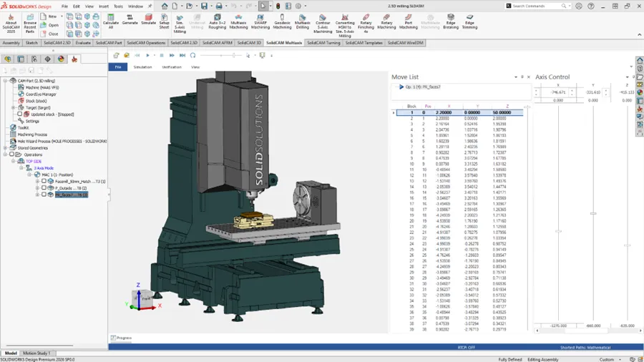
Task: Click Browse Recent Parts
Action: pos(30,24)
